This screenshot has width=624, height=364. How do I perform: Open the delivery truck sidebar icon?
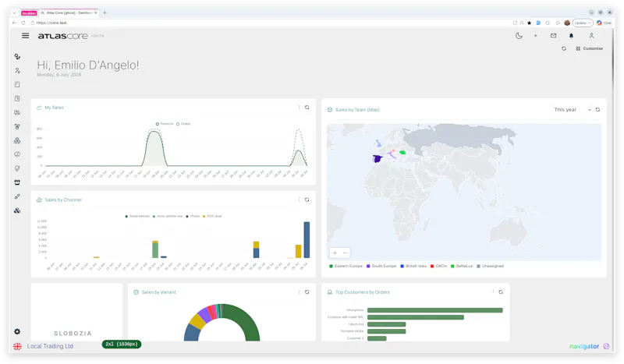(17, 112)
